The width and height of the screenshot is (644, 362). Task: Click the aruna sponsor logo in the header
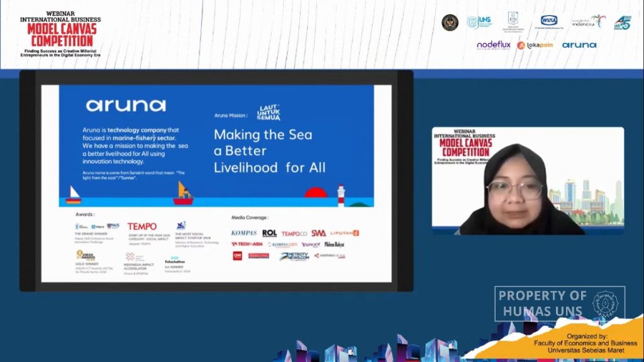579,45
